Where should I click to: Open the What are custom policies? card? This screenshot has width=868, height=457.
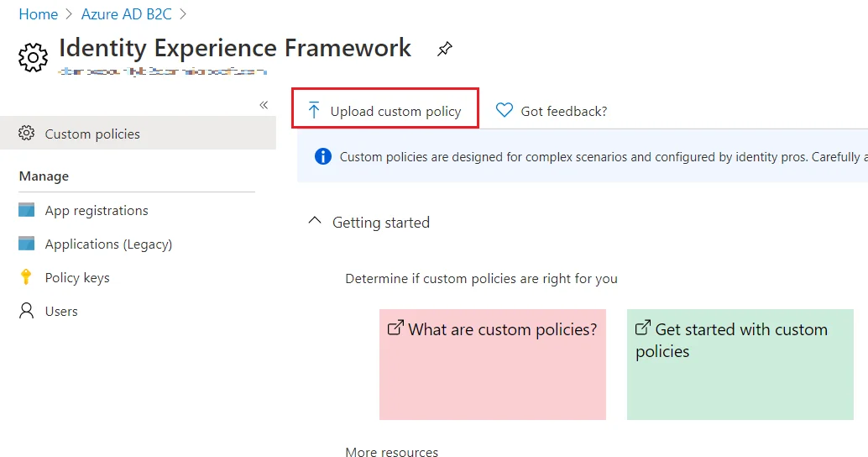pos(493,365)
